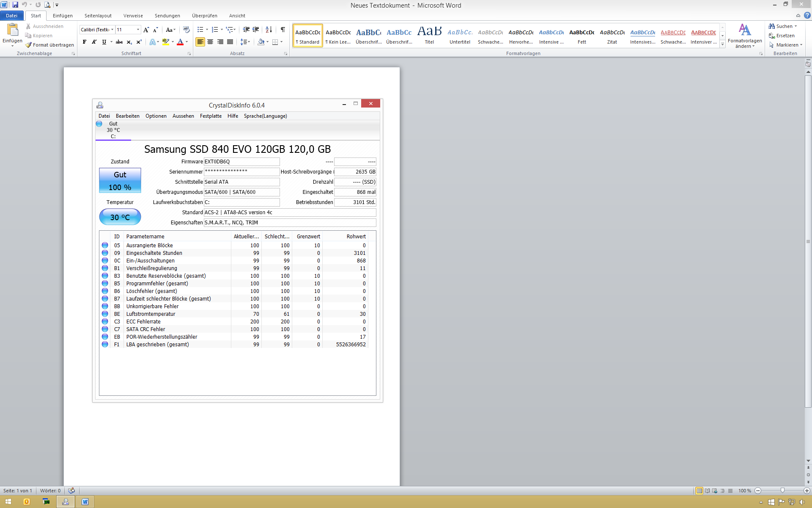Image resolution: width=812 pixels, height=508 pixels.
Task: Click the zoom slider handle
Action: point(782,491)
